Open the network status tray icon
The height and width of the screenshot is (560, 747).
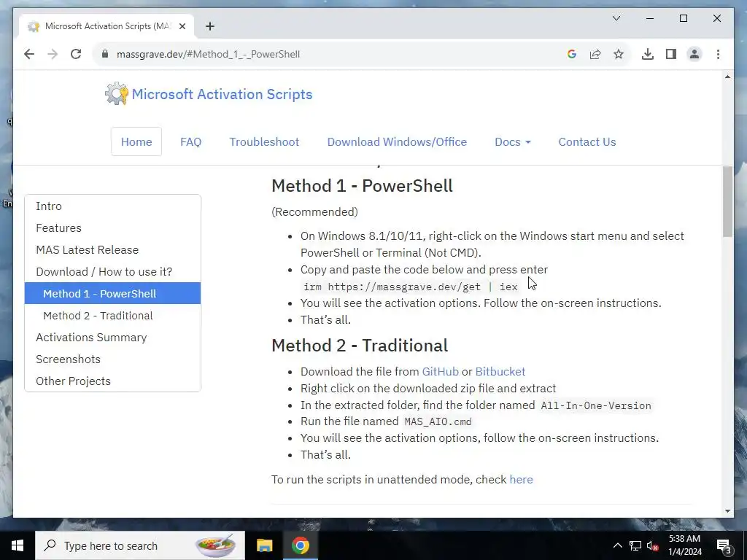(x=635, y=545)
